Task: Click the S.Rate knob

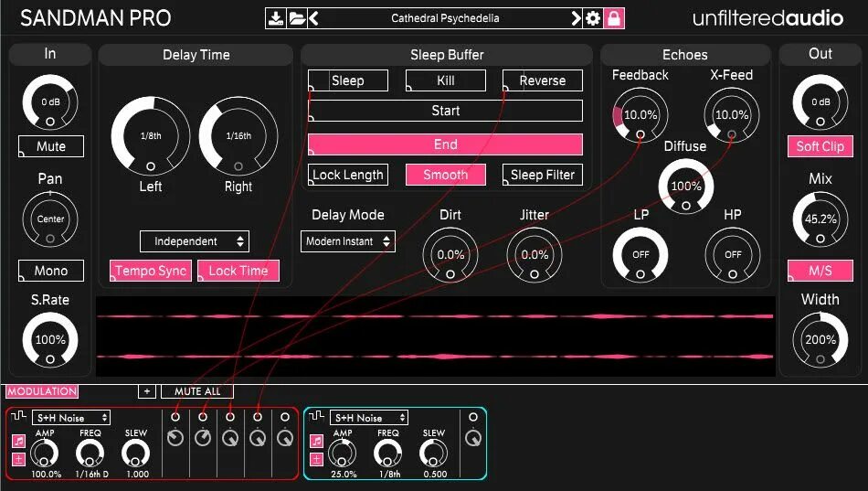Action: tap(50, 340)
